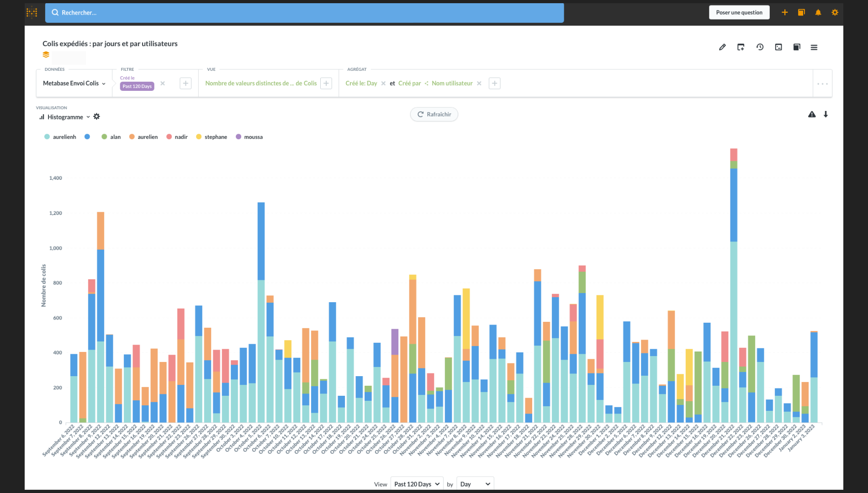Open the Metabase Envoi Colis data dropdown
Viewport: 868px width, 493px height.
click(74, 83)
